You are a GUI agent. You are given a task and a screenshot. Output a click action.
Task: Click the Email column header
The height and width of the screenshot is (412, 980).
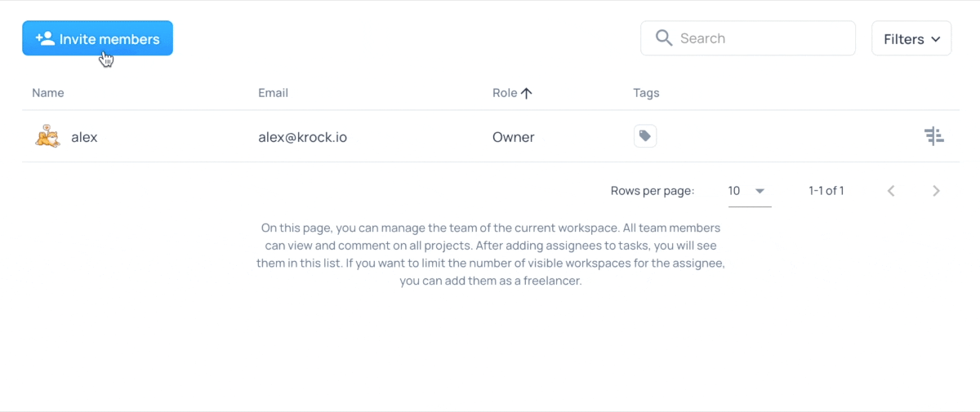[x=273, y=93]
